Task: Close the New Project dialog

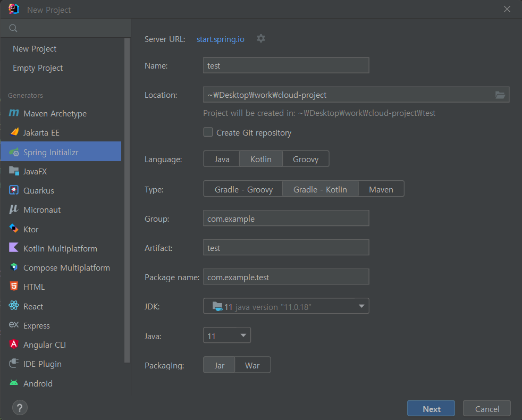Action: coord(507,9)
